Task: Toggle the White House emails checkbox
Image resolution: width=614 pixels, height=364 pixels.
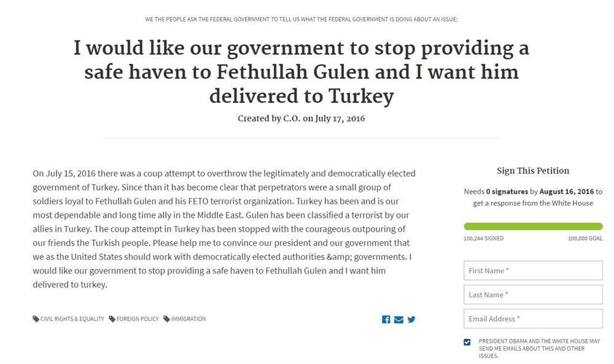Action: (x=467, y=342)
